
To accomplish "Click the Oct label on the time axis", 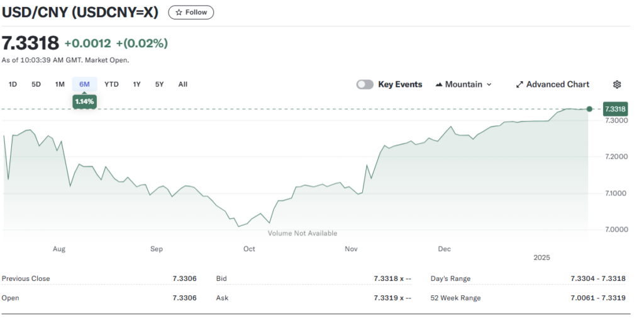I will [x=249, y=249].
